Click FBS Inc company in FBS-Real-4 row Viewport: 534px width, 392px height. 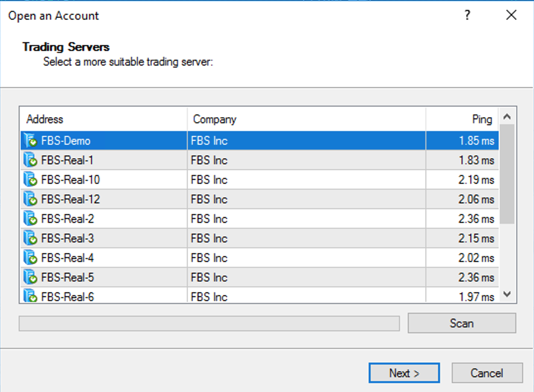click(209, 258)
